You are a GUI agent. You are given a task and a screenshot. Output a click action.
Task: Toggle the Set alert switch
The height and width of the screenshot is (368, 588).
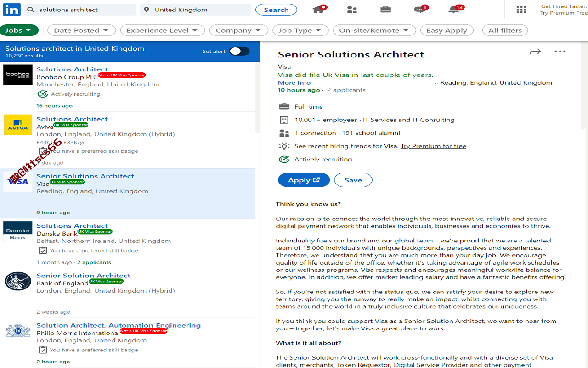(x=239, y=51)
